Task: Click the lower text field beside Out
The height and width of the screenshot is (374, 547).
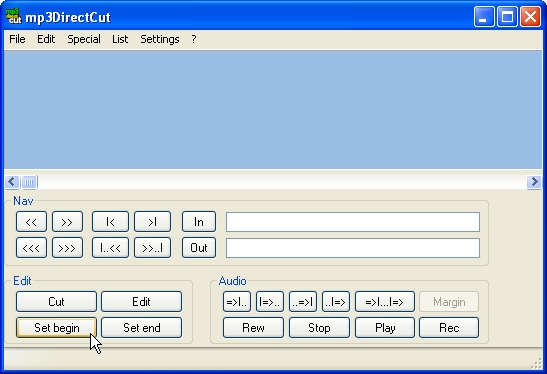Action: [353, 248]
